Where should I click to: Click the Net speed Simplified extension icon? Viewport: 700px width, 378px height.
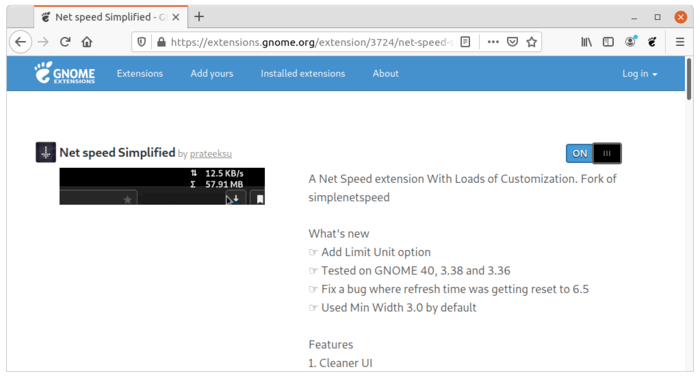[x=46, y=152]
